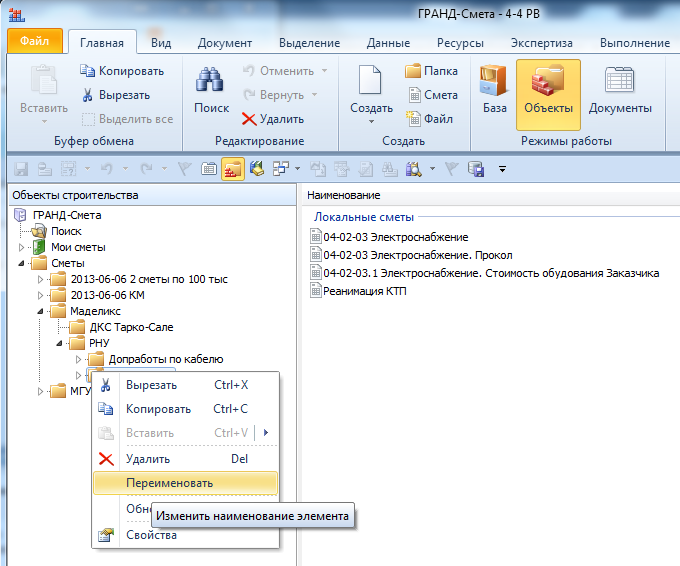This screenshot has width=680, height=566.
Task: Switch to Вид ribbon tab
Action: pyautogui.click(x=161, y=43)
